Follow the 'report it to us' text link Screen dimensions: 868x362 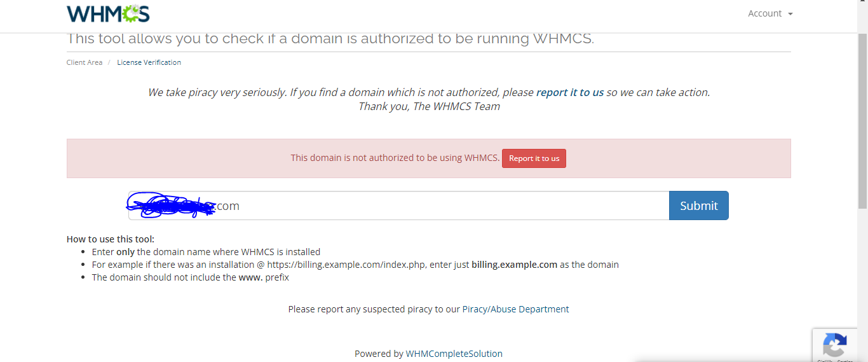click(570, 92)
